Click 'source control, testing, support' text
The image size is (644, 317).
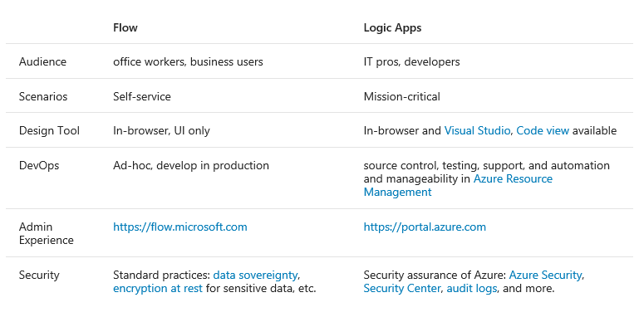coord(445,166)
